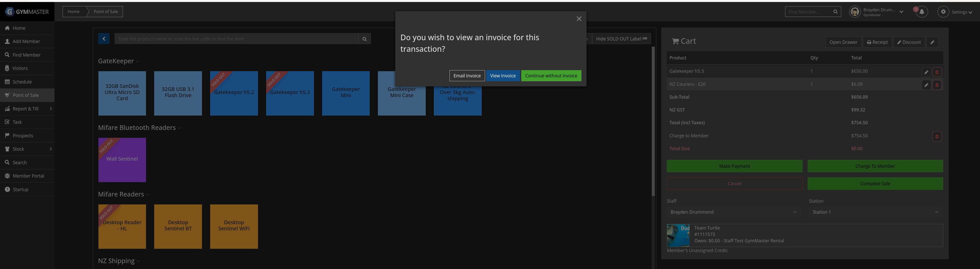Open Schedule in the sidebar
The image size is (980, 269).
coord(22,82)
